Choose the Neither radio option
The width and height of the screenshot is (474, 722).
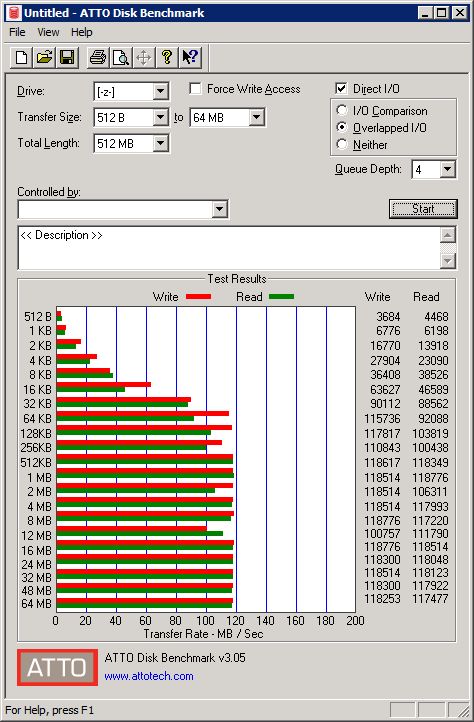coord(342,144)
